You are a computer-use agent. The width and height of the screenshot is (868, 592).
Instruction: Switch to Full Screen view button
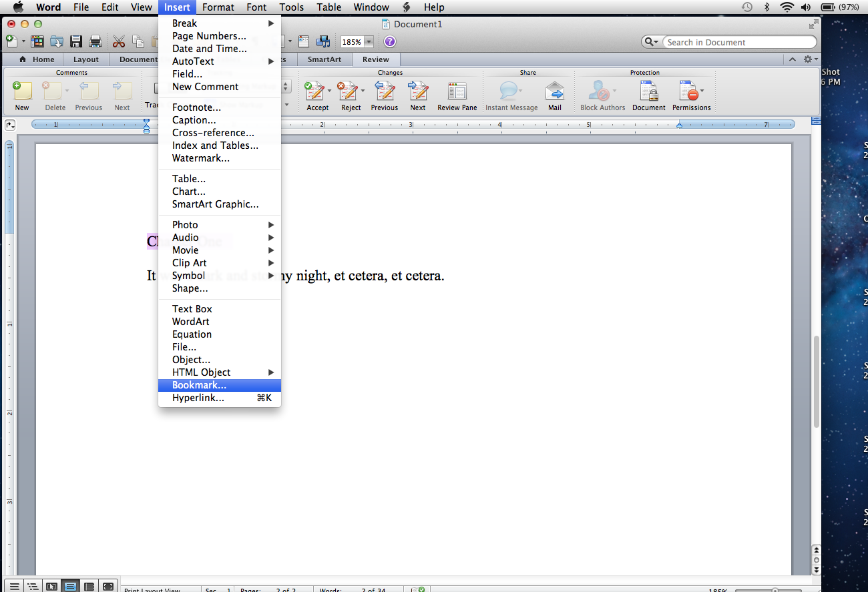(108, 586)
